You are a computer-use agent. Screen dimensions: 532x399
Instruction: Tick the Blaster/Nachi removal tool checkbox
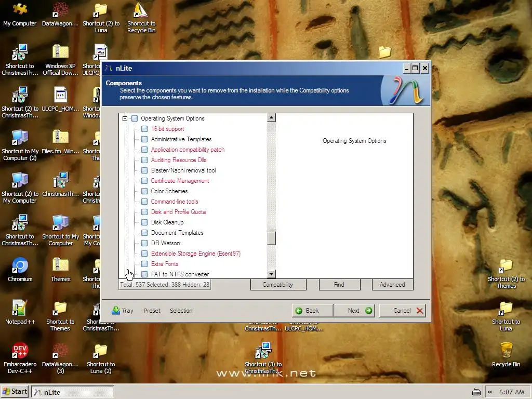click(144, 170)
